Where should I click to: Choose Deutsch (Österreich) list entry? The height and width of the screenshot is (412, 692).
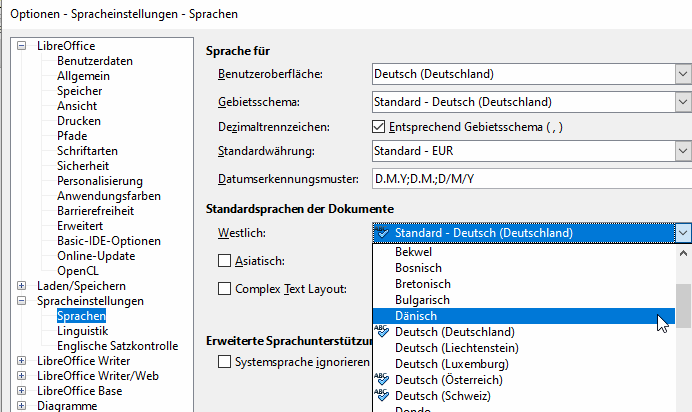(524, 380)
